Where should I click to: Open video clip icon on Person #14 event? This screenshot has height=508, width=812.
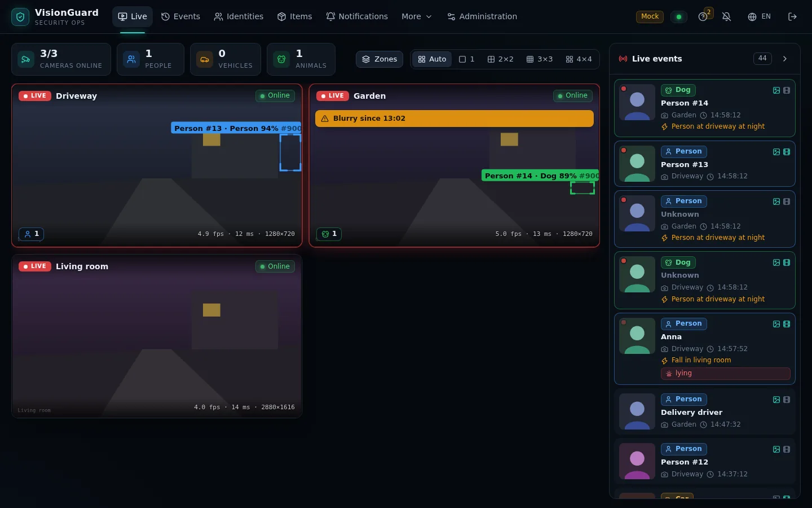coord(787,90)
